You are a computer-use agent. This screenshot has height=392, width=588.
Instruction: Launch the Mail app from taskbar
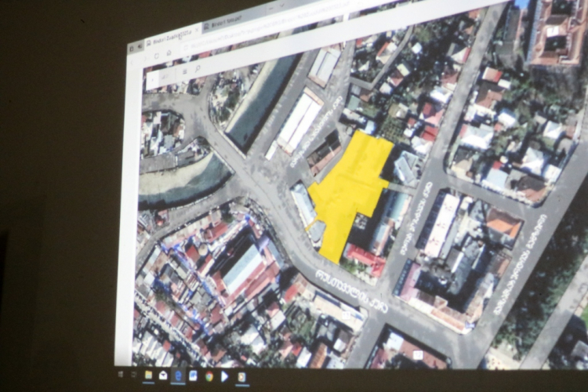click(x=163, y=376)
